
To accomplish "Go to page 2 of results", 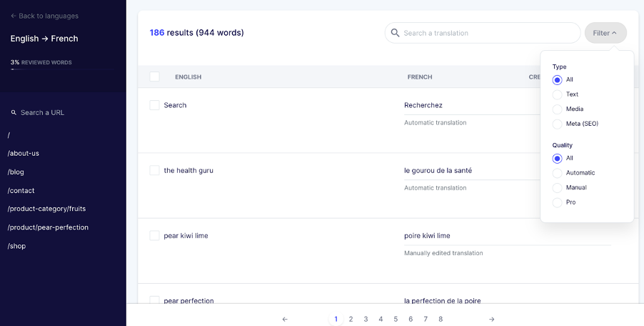I will click(351, 319).
